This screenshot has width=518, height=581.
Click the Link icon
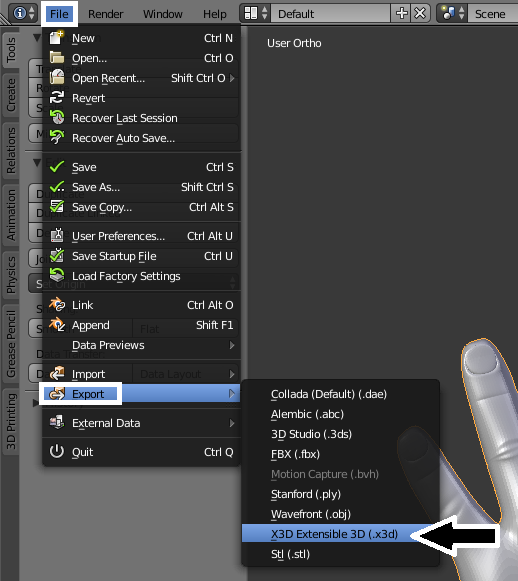click(57, 305)
